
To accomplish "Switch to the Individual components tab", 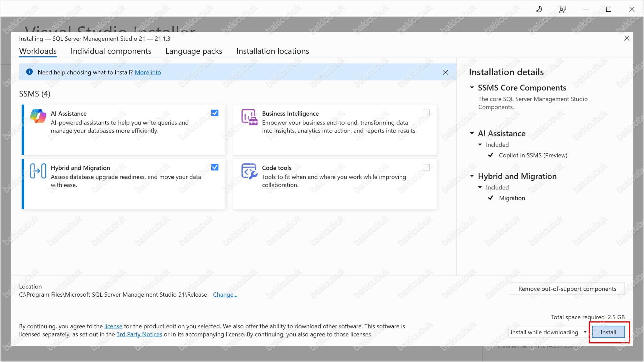I will coord(111,51).
